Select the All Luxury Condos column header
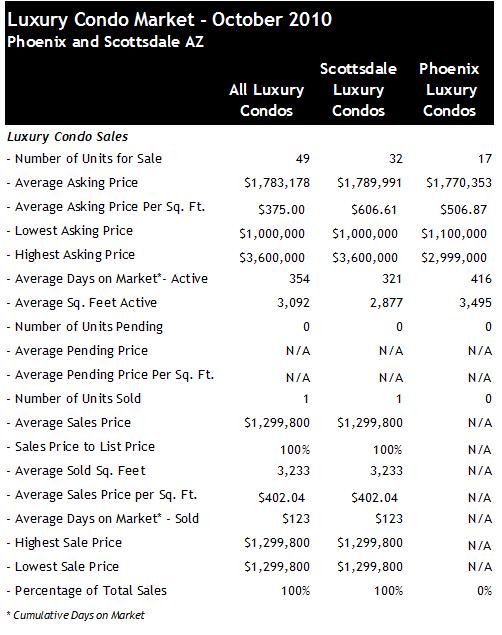Viewport: 502px width, 635px height. 266,100
